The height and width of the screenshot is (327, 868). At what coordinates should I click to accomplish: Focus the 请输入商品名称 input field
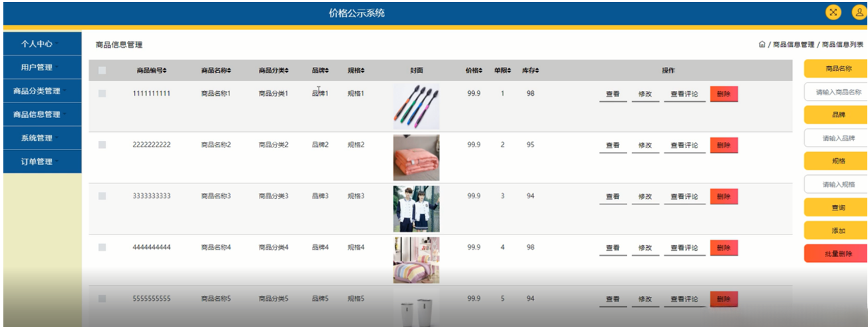click(837, 92)
